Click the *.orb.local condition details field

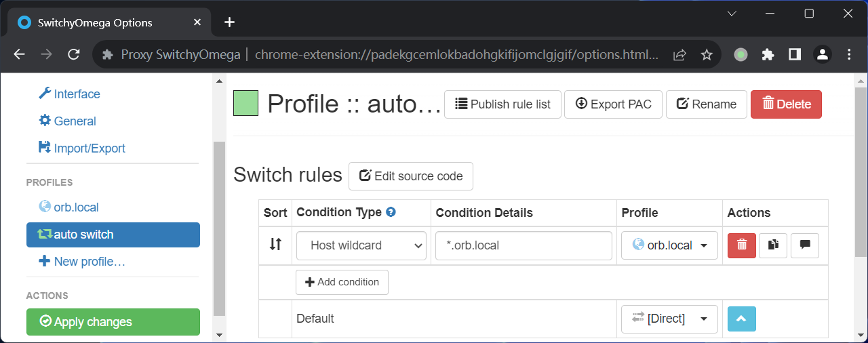[x=524, y=245]
